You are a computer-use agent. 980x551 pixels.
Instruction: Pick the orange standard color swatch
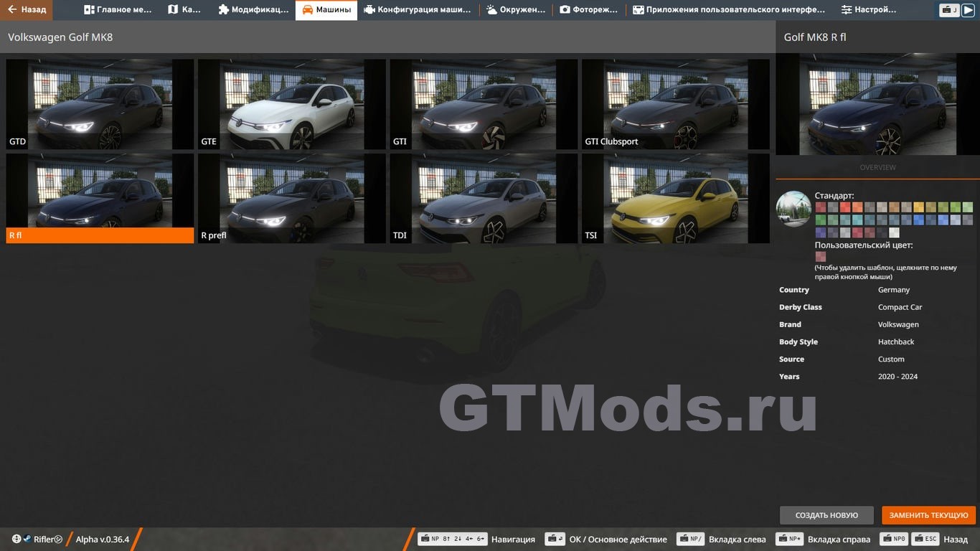coord(857,207)
